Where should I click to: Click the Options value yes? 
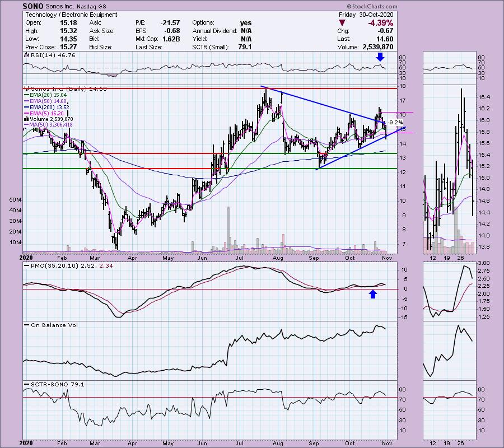click(246, 23)
